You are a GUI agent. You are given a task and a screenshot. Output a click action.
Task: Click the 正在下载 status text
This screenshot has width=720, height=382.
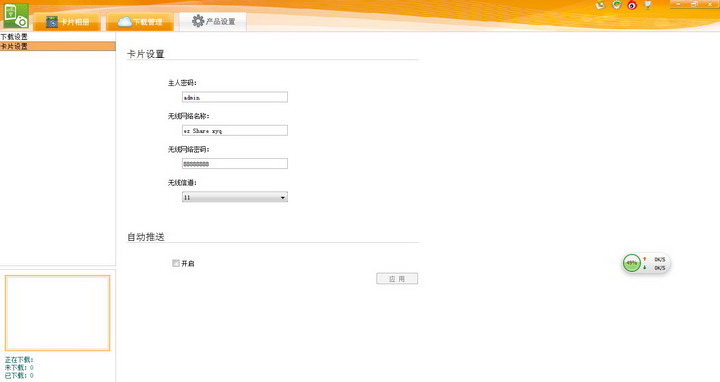point(19,360)
